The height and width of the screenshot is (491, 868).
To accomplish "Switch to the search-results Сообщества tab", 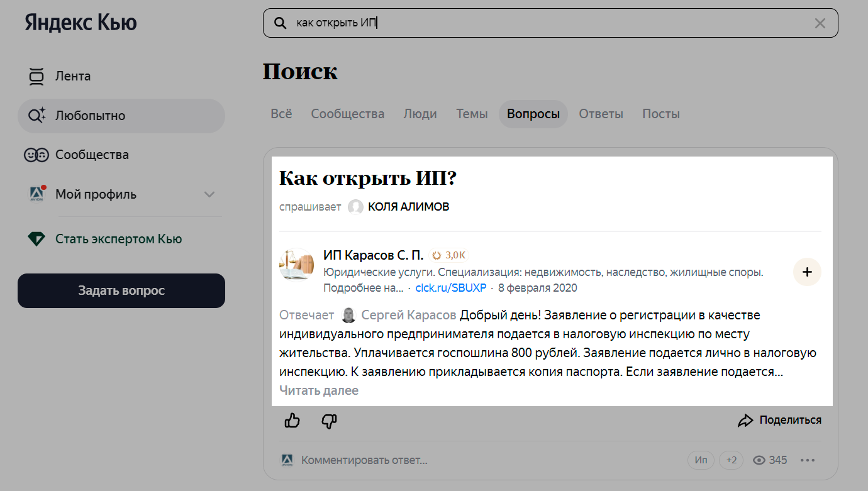I will (347, 114).
